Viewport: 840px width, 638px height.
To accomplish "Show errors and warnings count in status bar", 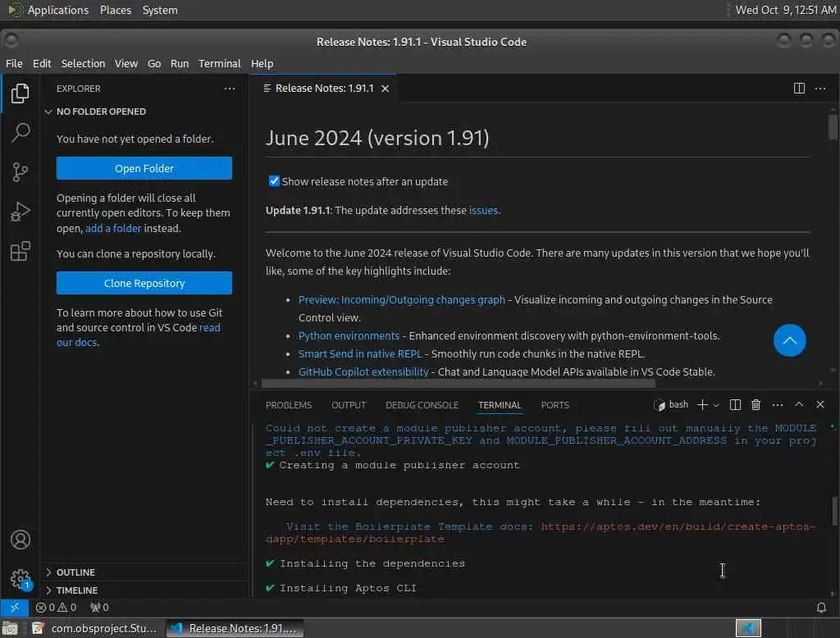I will [x=56, y=607].
